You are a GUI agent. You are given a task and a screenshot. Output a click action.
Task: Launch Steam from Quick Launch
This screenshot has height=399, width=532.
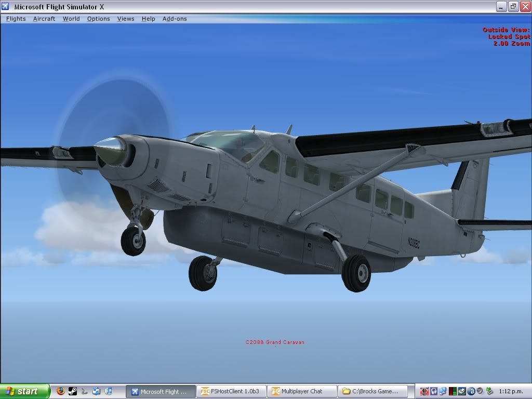[x=73, y=391]
